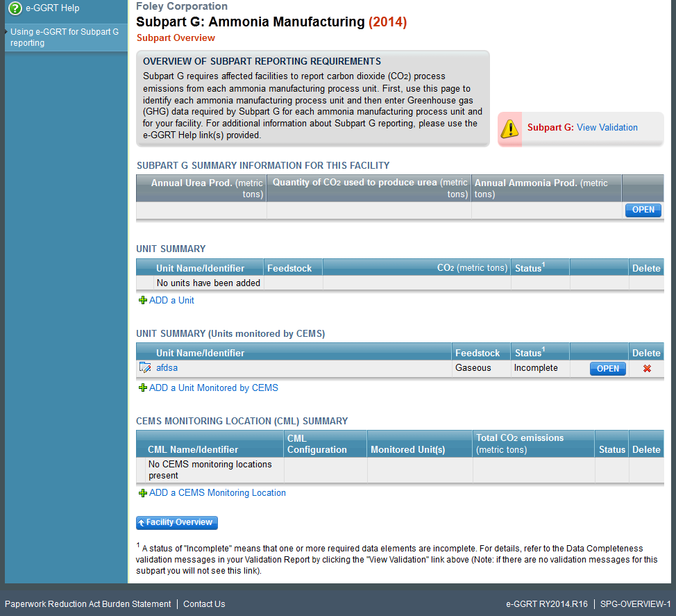Click OPEN in the summary information row
The width and height of the screenshot is (676, 616).
click(x=643, y=210)
